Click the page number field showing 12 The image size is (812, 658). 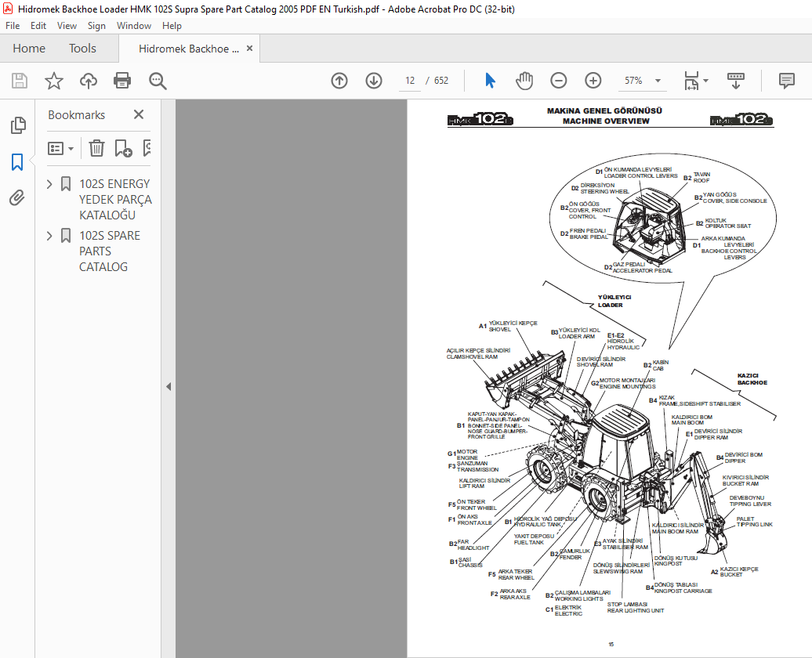410,80
